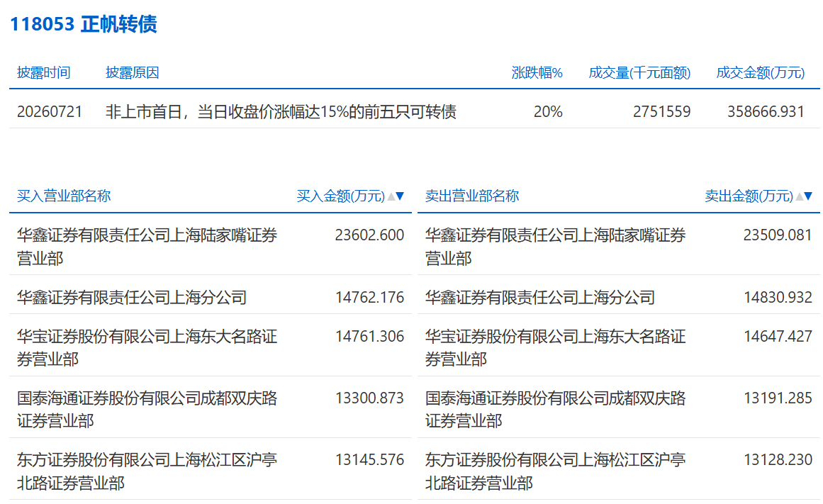Click buy amount 14761.306
Screen dimensions: 823x504
point(369,336)
